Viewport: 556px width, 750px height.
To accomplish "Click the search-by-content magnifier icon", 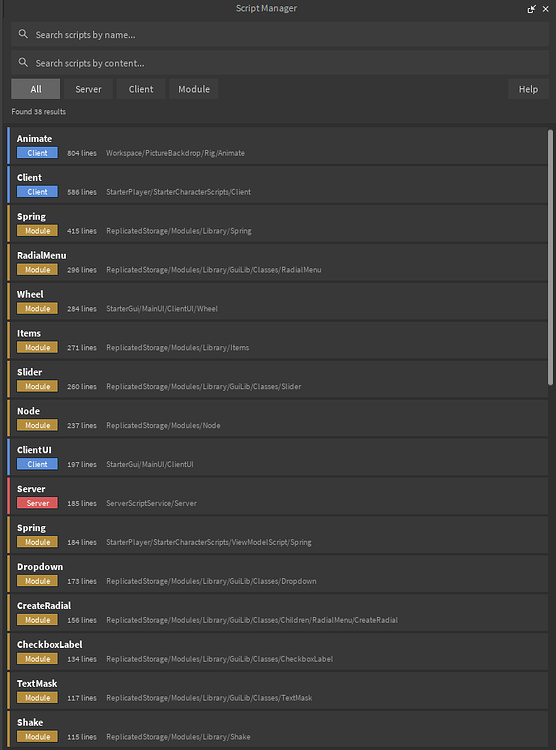I will pyautogui.click(x=23, y=62).
